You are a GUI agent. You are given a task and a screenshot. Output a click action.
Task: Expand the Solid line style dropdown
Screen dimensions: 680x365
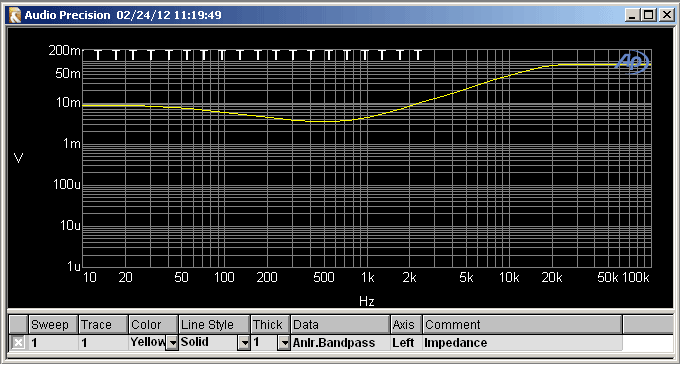pos(244,343)
